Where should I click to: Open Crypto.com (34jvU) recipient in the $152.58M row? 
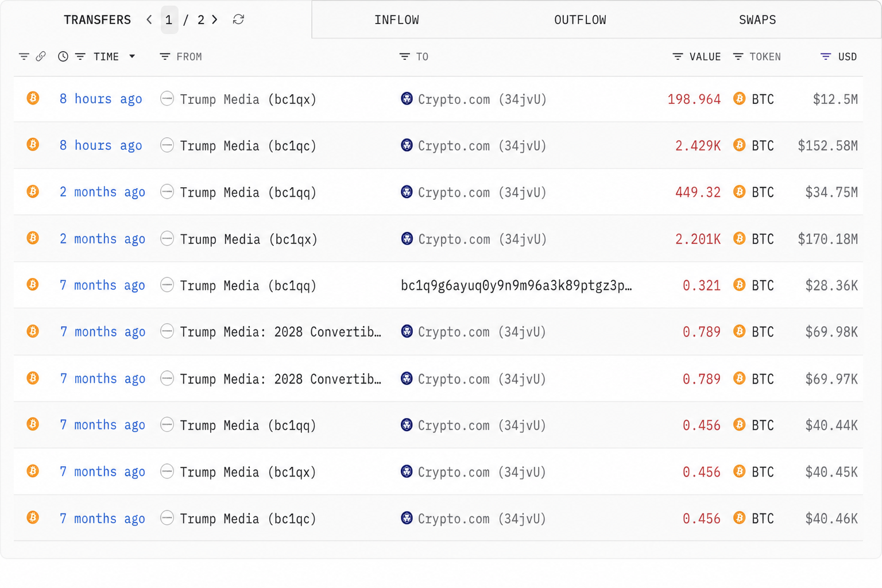tap(482, 146)
